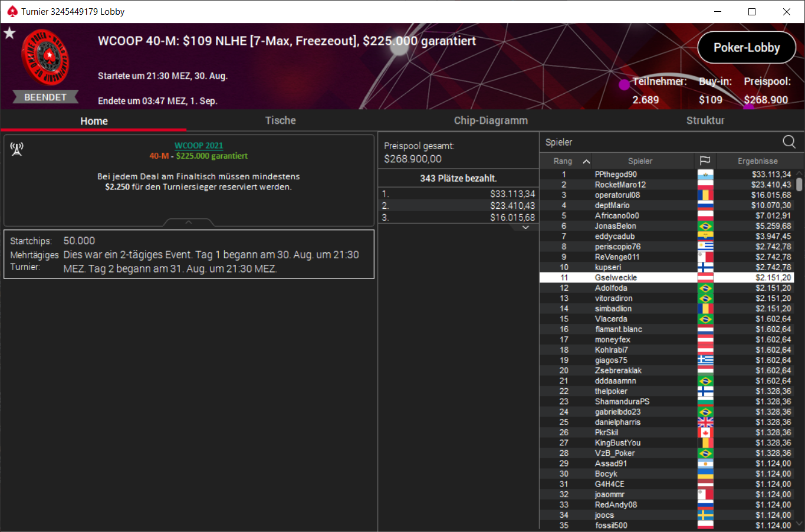Expand the payout list down arrow
805x532 pixels.
point(525,228)
